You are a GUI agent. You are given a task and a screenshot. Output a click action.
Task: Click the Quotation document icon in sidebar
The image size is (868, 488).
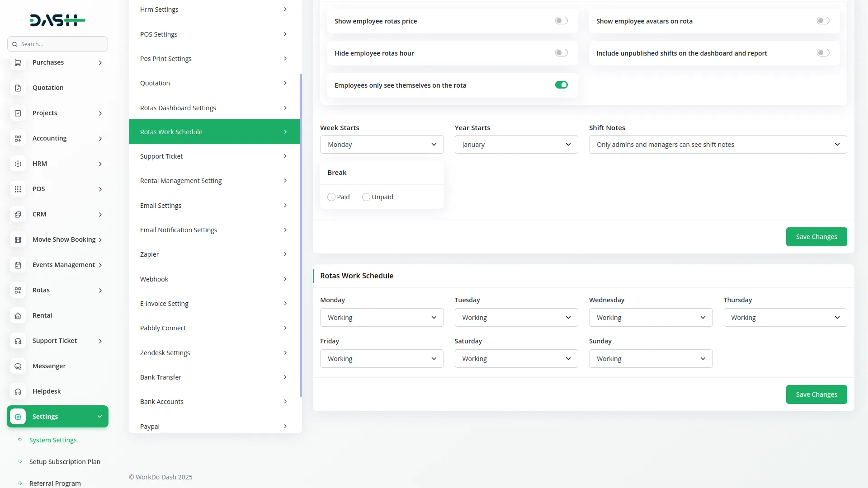18,88
